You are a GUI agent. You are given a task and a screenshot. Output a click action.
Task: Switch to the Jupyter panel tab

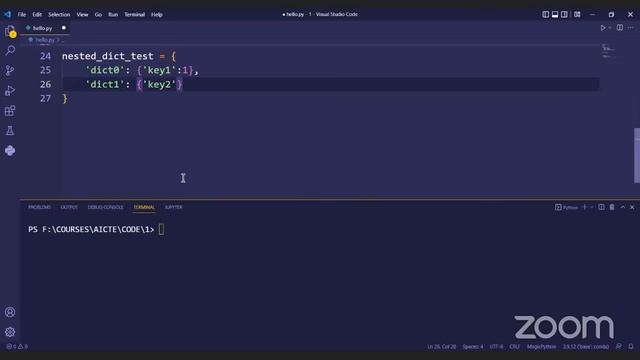click(173, 207)
